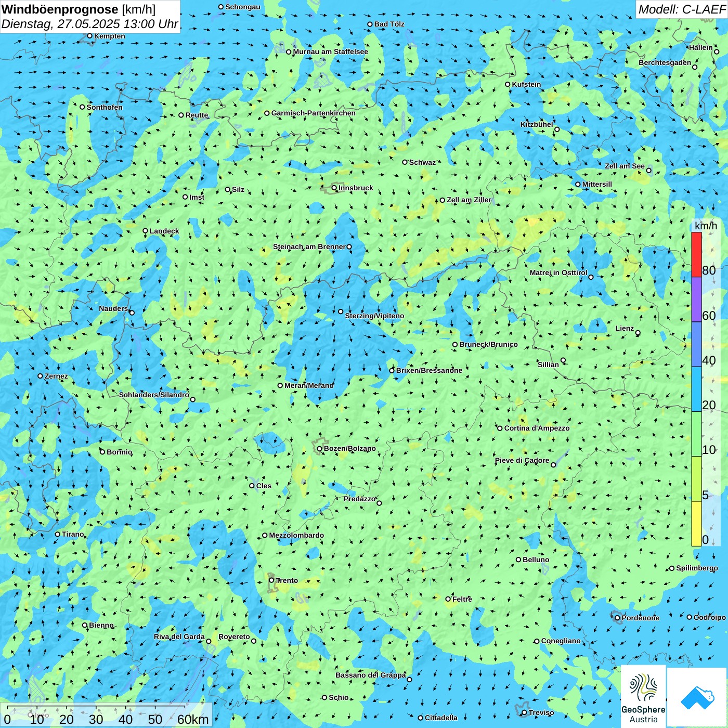This screenshot has height=728, width=728.
Task: Click the 'Feltre' label
Action: point(462,599)
